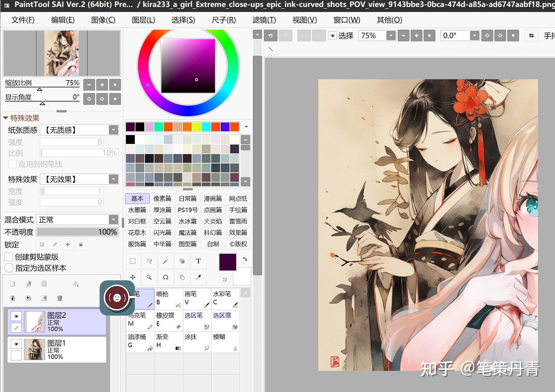The image size is (555, 392).
Task: Select the rectangular selection tool
Action: click(x=133, y=261)
